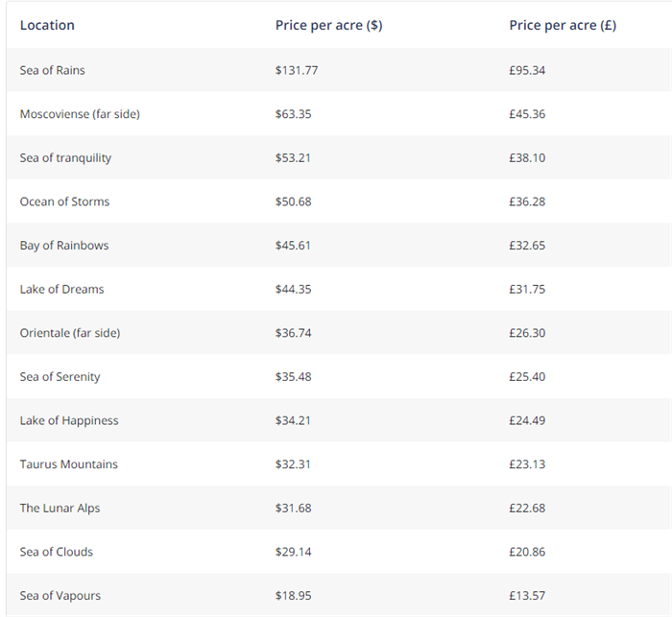Click the Ocean of Storms location
Image resolution: width=672 pixels, height=617 pixels.
point(64,202)
